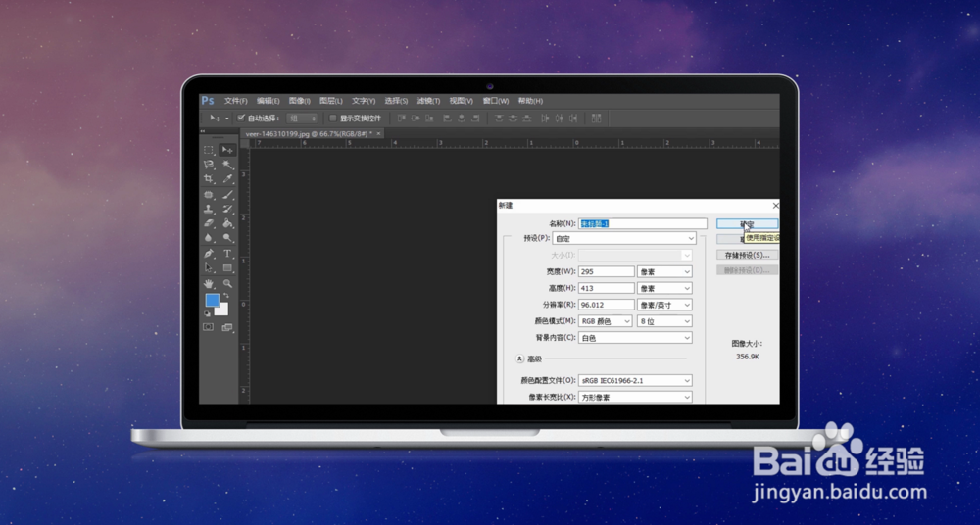Image resolution: width=980 pixels, height=525 pixels.
Task: Select the Eyedropper tool
Action: click(x=227, y=178)
